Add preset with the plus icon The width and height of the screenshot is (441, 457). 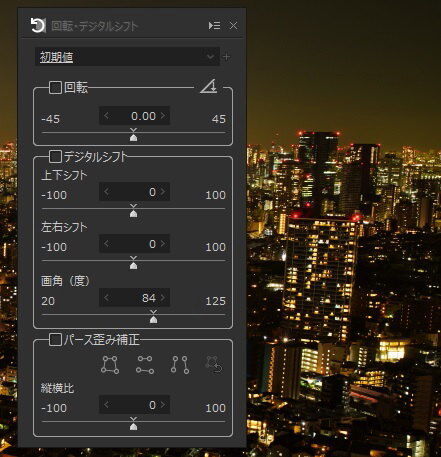(x=227, y=57)
